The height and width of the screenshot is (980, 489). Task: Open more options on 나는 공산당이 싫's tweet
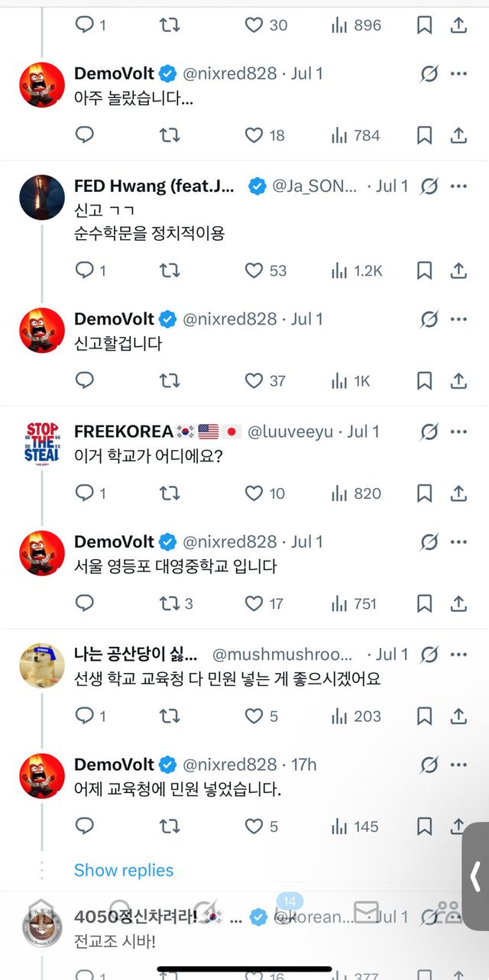point(459,654)
